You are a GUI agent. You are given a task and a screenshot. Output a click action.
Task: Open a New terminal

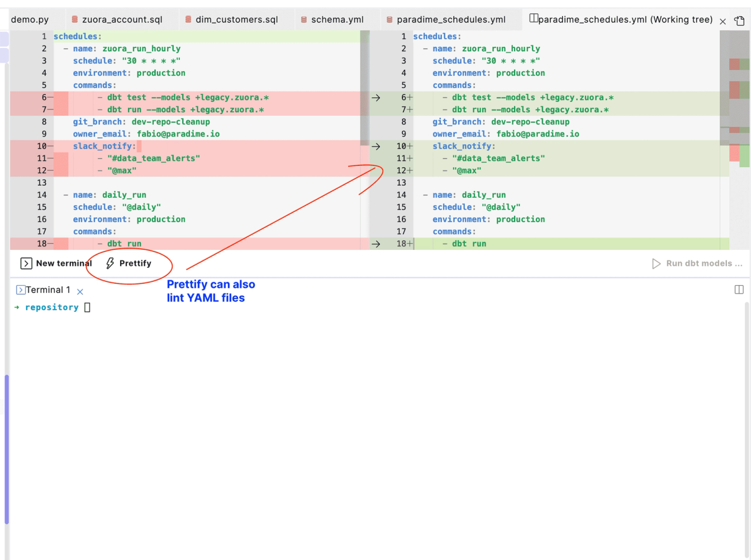point(56,263)
